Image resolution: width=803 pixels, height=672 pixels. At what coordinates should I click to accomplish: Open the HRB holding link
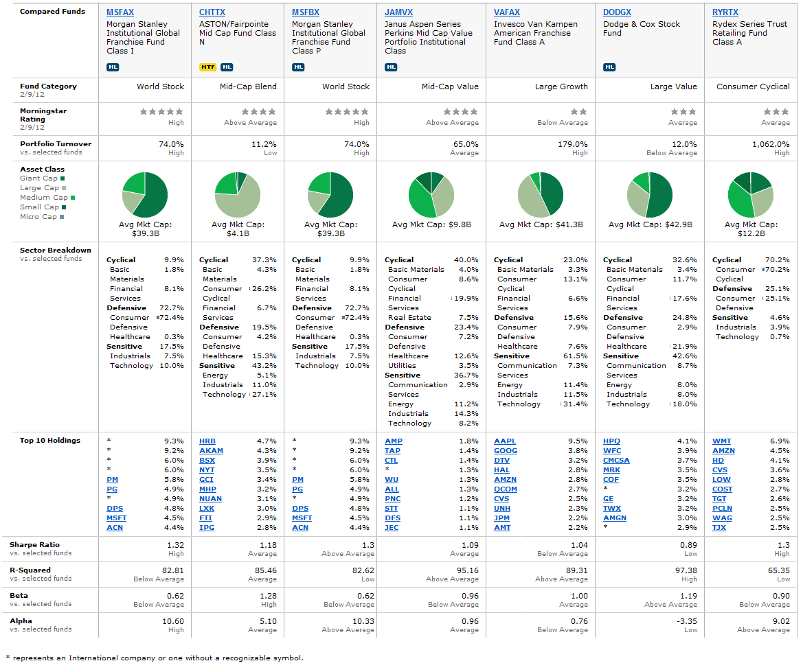coord(207,441)
